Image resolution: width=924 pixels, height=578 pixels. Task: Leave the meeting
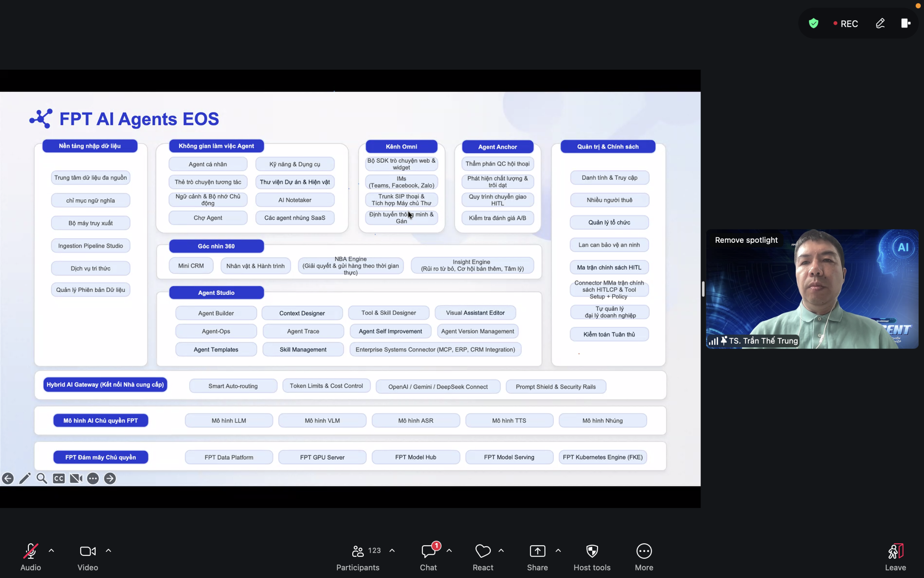click(x=895, y=557)
